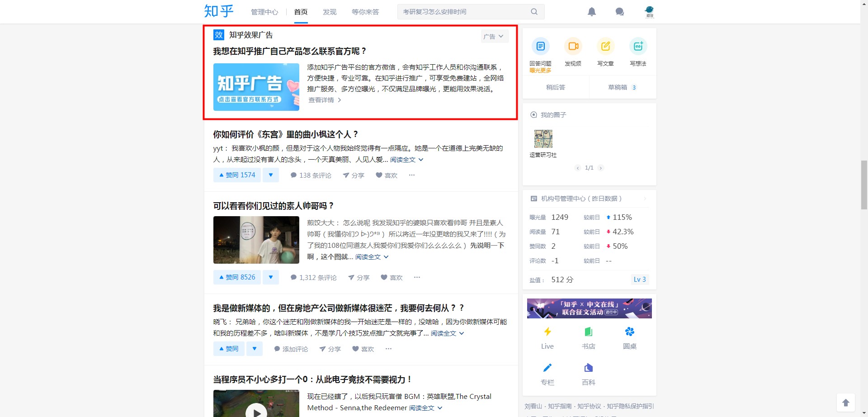Screen dimensions: 868x417
Task: Downvote the 新媒体 answer
Action: [255, 349]
